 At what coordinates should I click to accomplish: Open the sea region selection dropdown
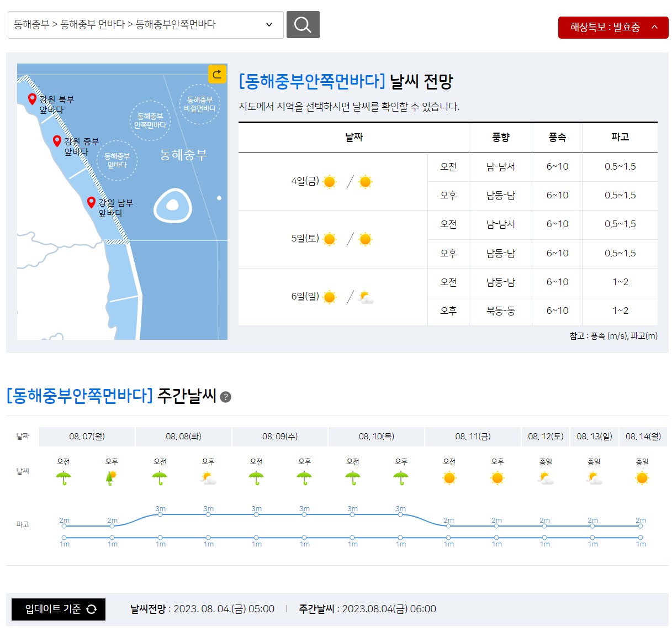[x=146, y=25]
